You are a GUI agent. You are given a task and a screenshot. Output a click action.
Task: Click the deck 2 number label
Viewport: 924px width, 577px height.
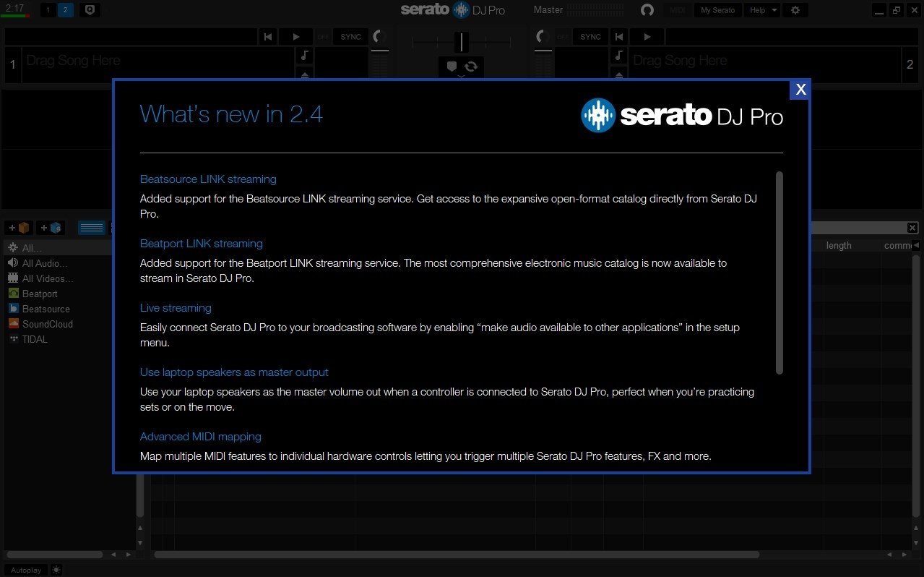pyautogui.click(x=910, y=65)
